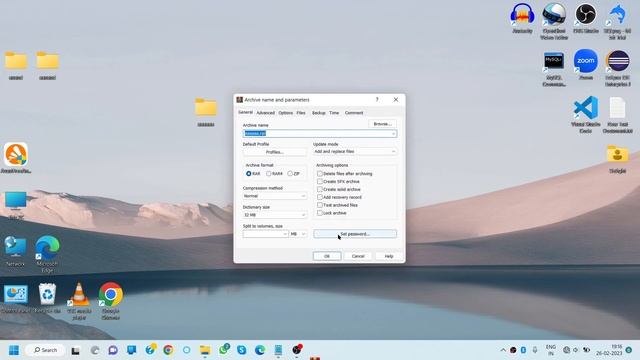This screenshot has width=640, height=360.
Task: Confirm the archive with the OK button
Action: [327, 256]
